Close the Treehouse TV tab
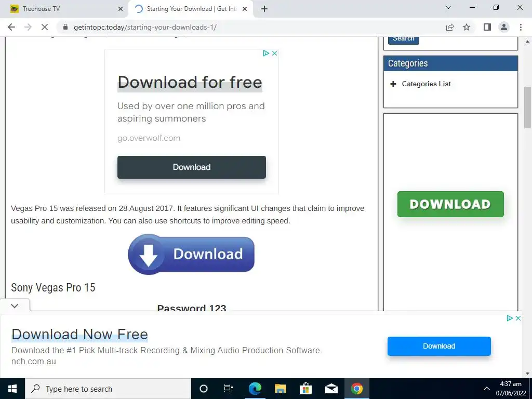The width and height of the screenshot is (532, 399). [121, 9]
